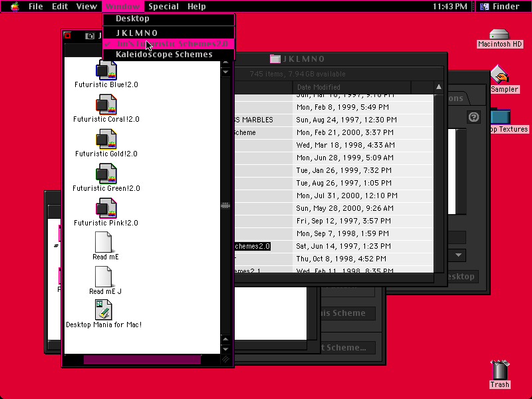The width and height of the screenshot is (532, 399).
Task: Click the J K L M N O title folder icon
Action: [275, 59]
